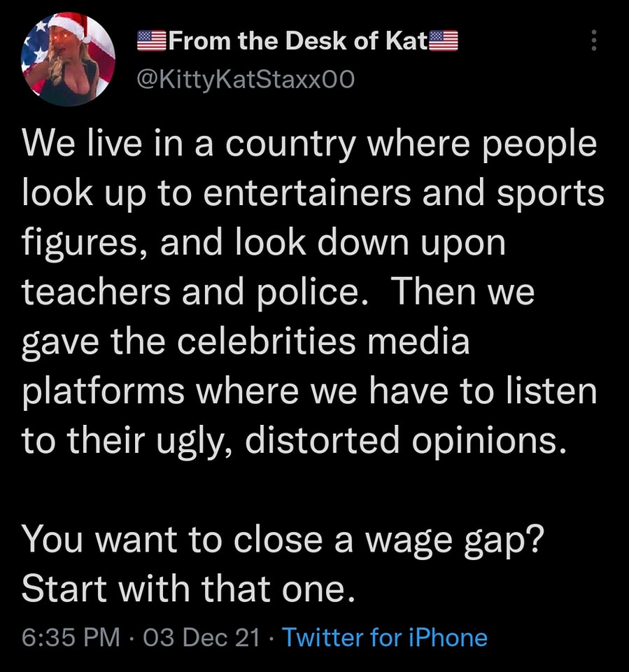Click the line "platforms where we have to listen"
The height and width of the screenshot is (672, 629).
click(309, 393)
